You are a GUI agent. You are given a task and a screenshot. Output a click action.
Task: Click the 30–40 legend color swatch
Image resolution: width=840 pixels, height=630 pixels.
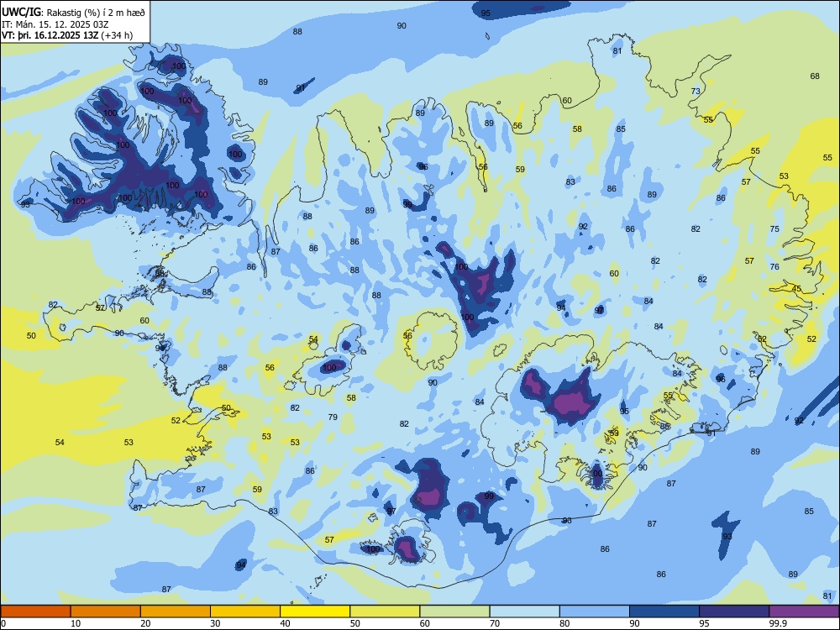pos(245,612)
